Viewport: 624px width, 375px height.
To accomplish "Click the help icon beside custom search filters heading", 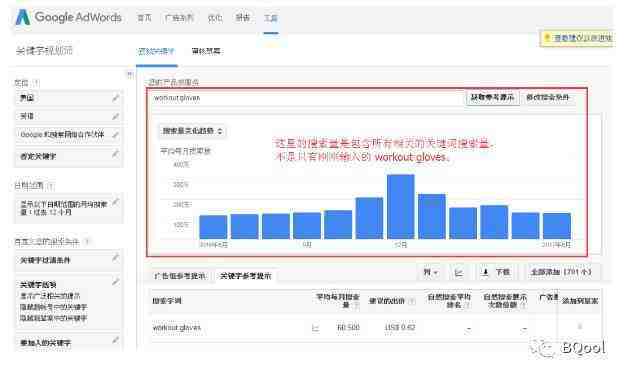I will pos(87,241).
